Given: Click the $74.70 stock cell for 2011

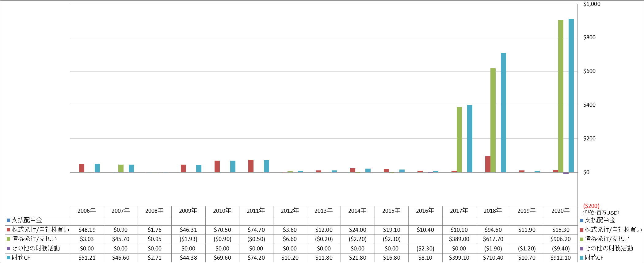Looking at the screenshot, I should [256, 230].
